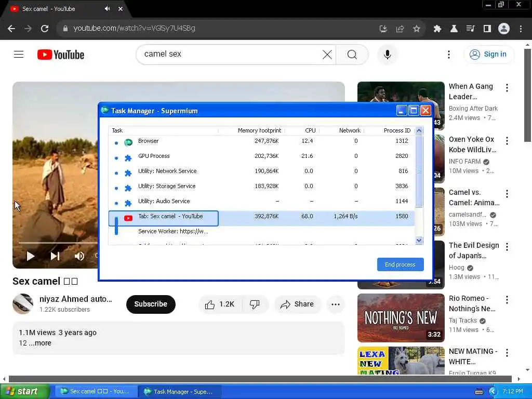Open the browser profile avatar
This screenshot has width=532, height=399.
504,29
